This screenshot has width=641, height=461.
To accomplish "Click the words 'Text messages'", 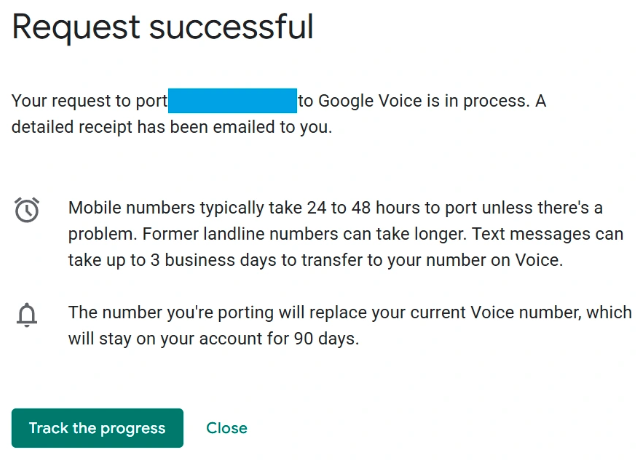I will click(574, 233).
